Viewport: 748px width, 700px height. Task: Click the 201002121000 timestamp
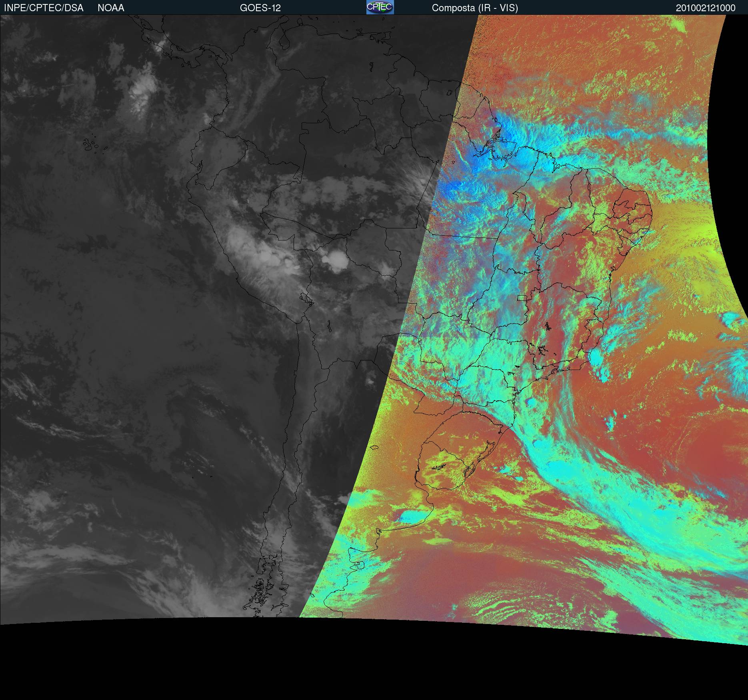point(706,8)
